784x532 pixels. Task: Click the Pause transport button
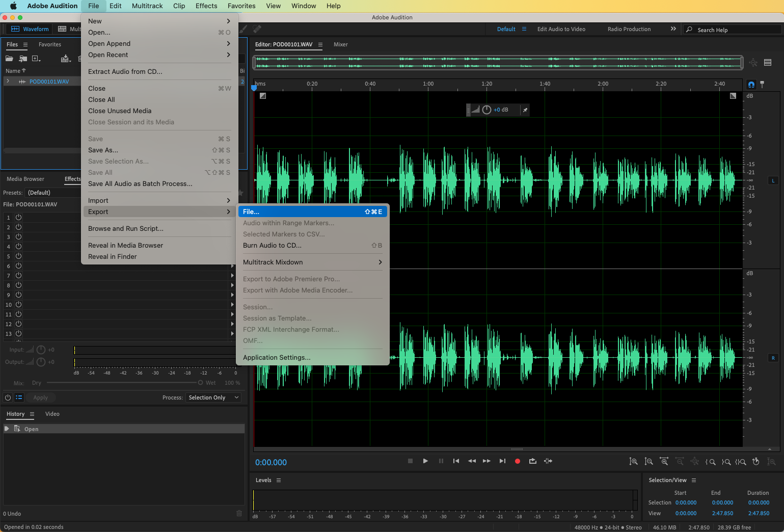tap(441, 461)
